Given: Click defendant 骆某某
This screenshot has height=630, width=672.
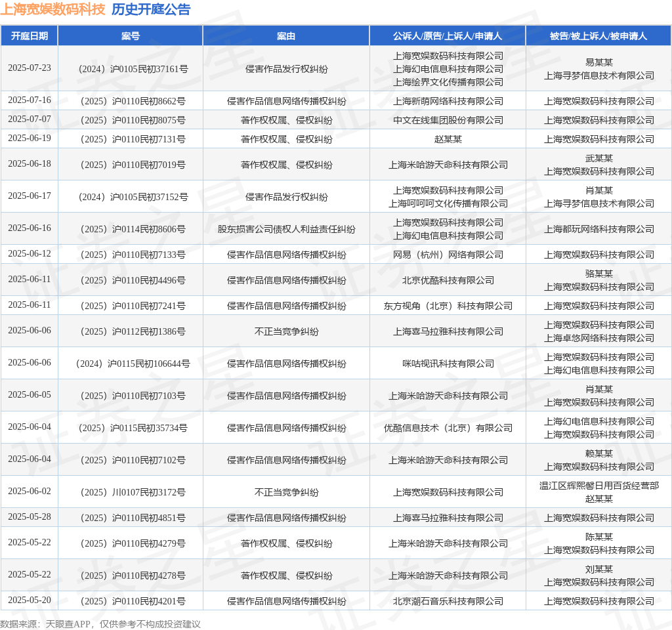Looking at the screenshot, I should coord(599,274).
